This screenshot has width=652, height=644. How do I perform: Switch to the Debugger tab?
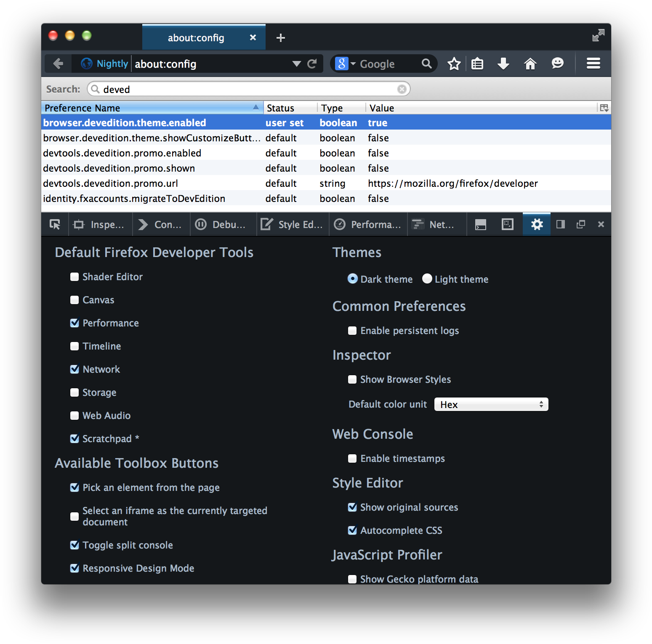(x=223, y=224)
